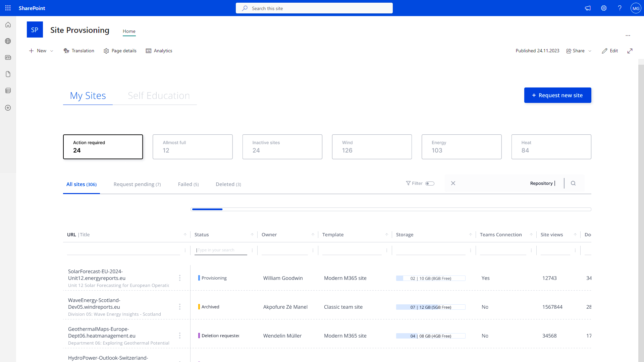
Task: Click the horizontal table scrollbar thumb
Action: coord(207,209)
